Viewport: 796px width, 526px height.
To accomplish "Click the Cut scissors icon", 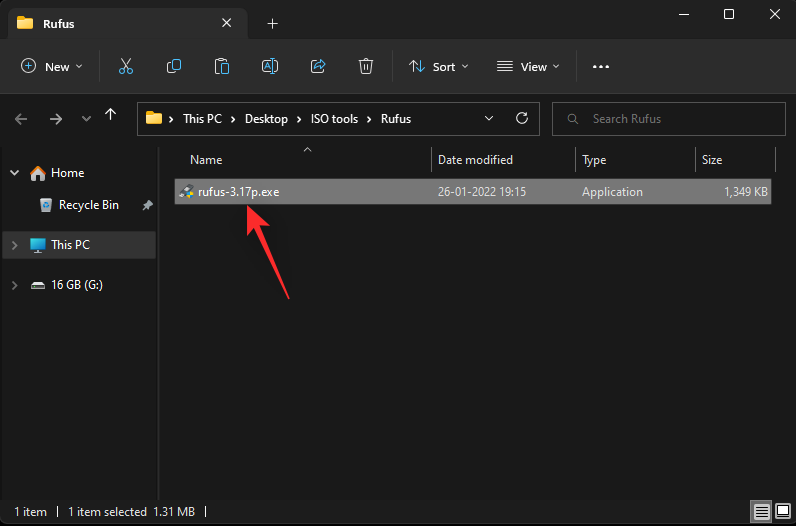I will 126,67.
